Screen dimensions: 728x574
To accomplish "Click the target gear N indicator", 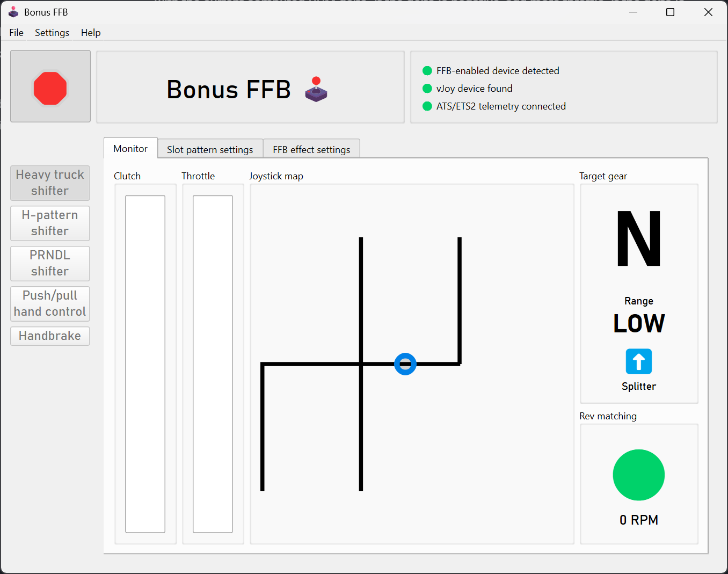I will (x=639, y=238).
